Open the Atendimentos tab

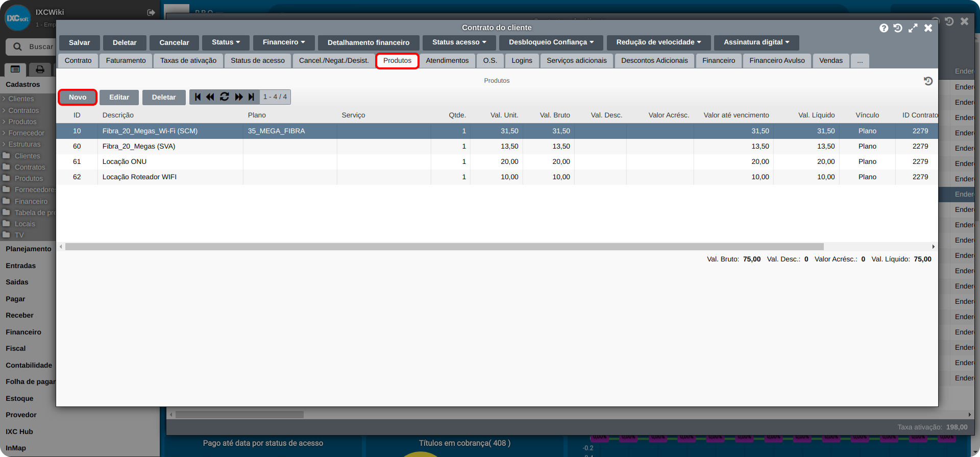tap(447, 61)
